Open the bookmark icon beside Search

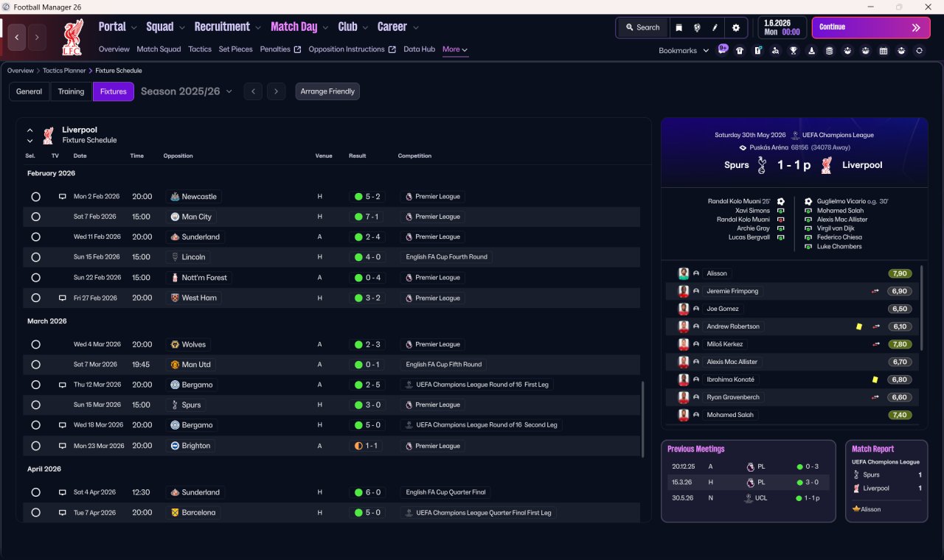[x=678, y=27]
